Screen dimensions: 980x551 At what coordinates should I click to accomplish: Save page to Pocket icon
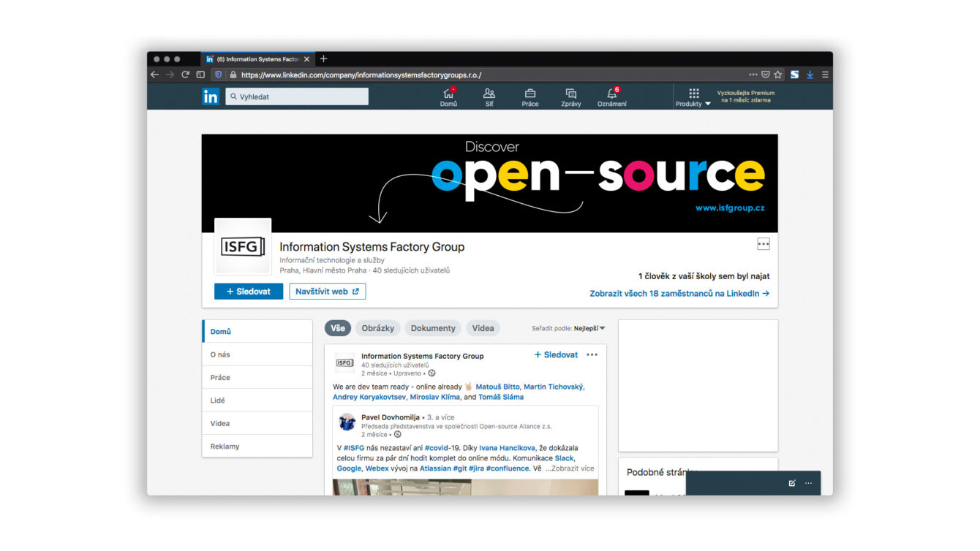(x=766, y=75)
